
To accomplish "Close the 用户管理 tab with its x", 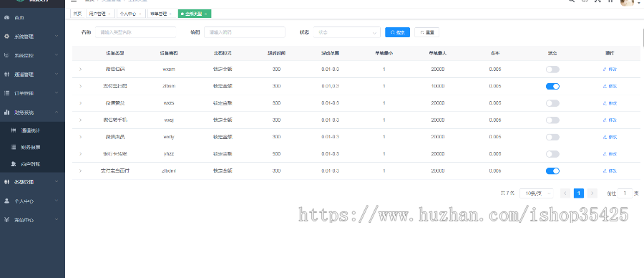I will point(109,14).
